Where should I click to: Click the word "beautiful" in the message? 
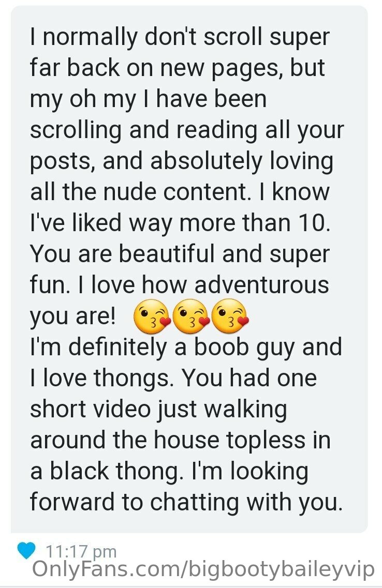(167, 253)
